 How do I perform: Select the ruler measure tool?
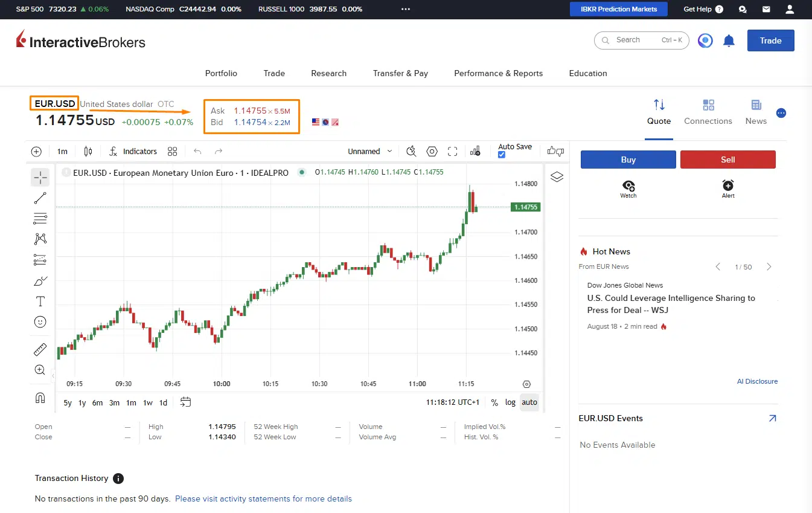[40, 349]
